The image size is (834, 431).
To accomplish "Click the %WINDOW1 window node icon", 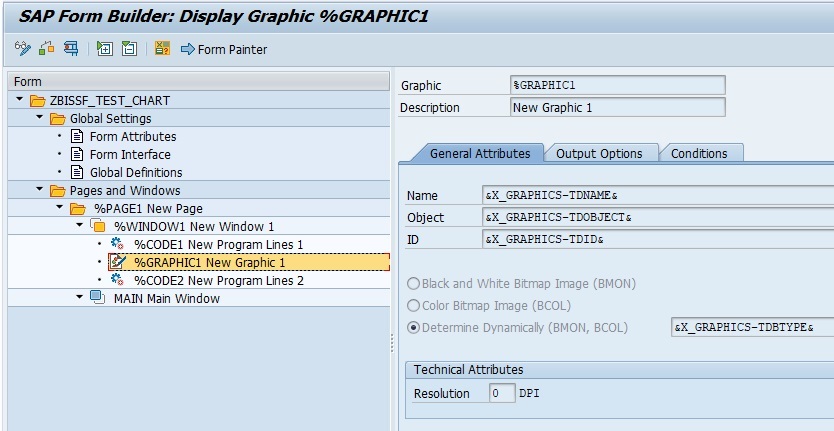I will pos(97,226).
